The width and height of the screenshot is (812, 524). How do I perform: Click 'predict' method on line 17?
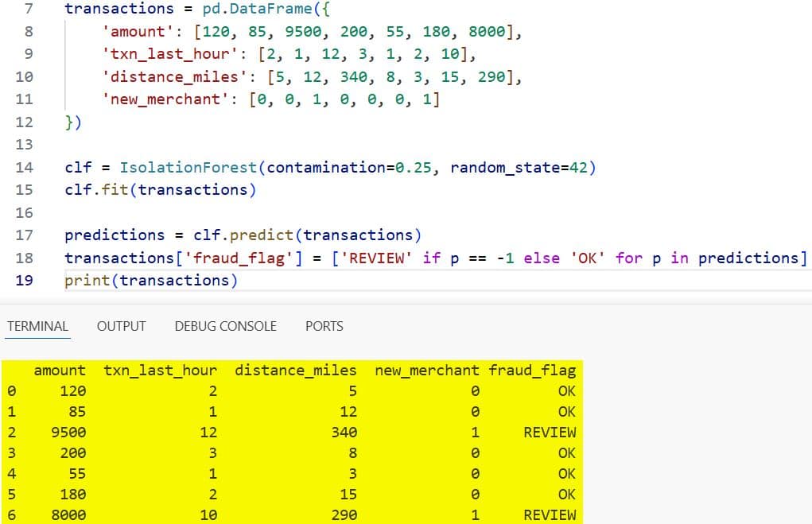tap(262, 235)
